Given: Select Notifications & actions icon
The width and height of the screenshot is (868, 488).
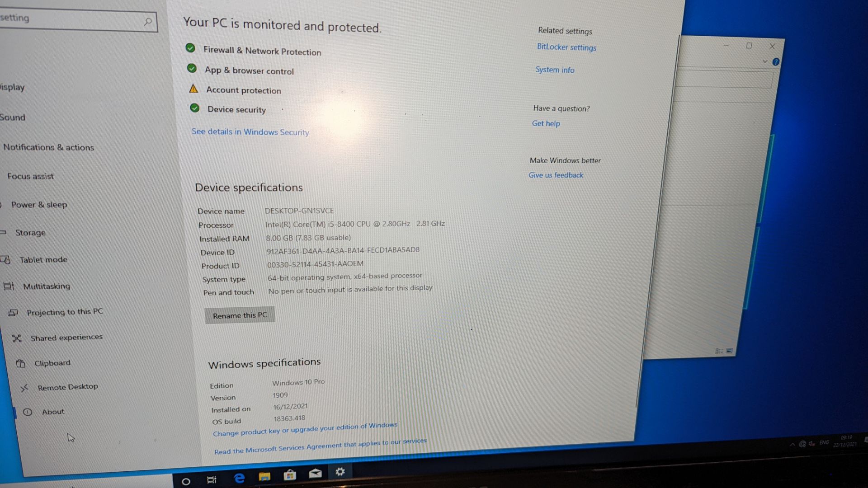Looking at the screenshot, I should point(49,147).
